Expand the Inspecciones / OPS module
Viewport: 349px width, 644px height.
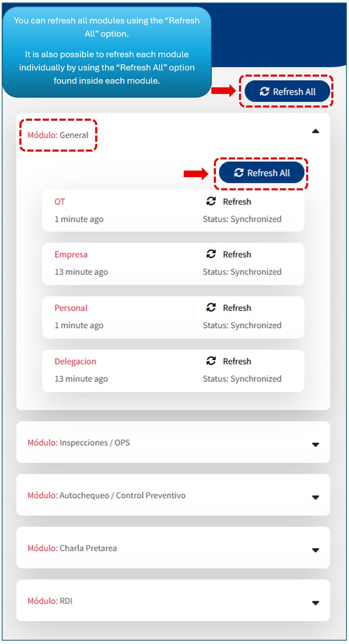point(315,445)
